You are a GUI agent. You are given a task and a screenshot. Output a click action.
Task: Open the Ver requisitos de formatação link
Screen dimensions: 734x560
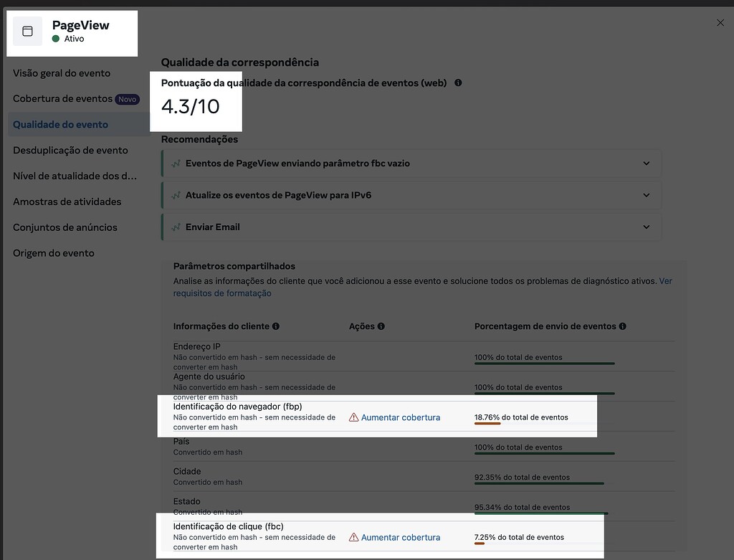coord(222,293)
